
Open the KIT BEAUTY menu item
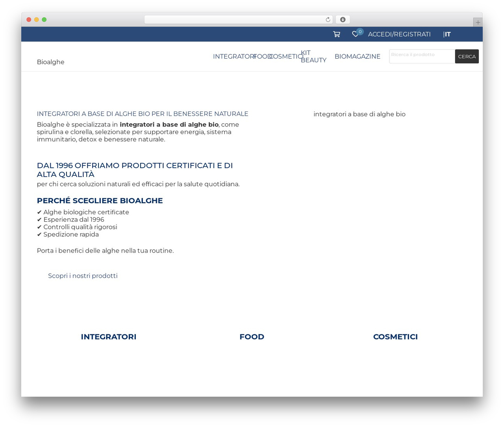[313, 56]
